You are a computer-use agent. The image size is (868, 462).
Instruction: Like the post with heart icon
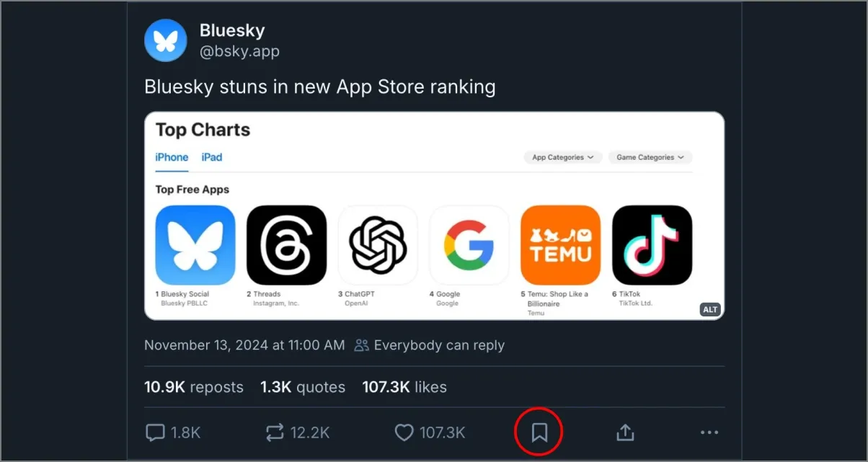404,432
